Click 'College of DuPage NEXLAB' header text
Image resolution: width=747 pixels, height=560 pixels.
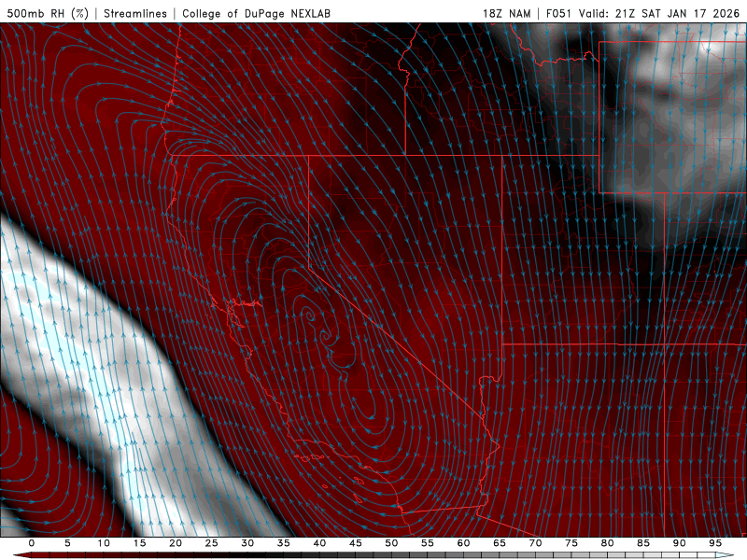coord(256,13)
